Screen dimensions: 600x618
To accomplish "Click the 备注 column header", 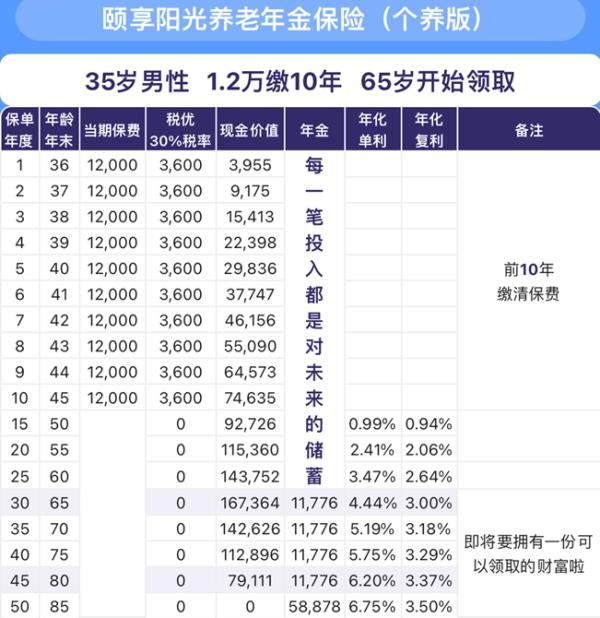I will (x=529, y=130).
